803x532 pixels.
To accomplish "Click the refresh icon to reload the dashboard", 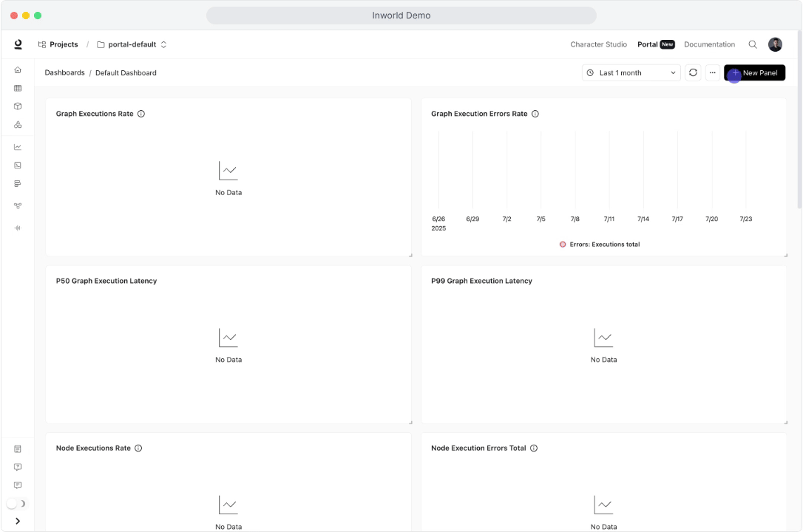I will [693, 72].
